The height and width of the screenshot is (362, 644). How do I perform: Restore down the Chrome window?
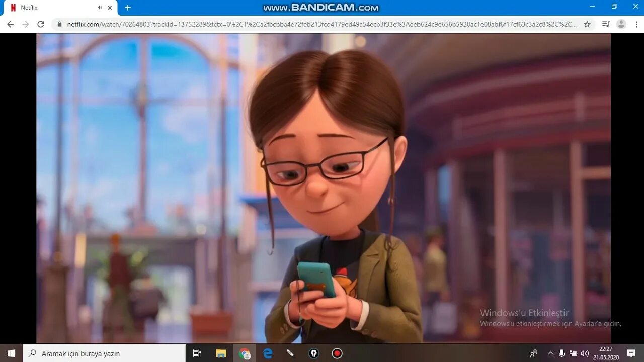[x=614, y=6]
